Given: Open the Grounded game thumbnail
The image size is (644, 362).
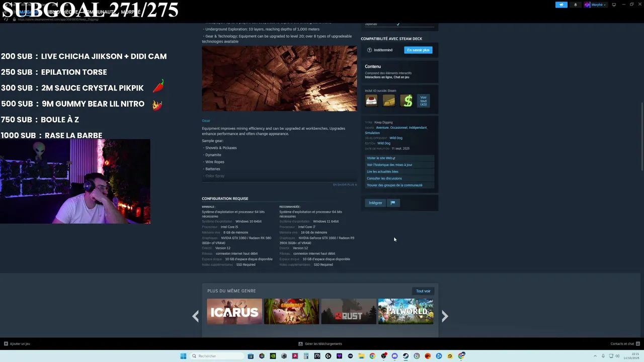Looking at the screenshot, I should pyautogui.click(x=291, y=311).
